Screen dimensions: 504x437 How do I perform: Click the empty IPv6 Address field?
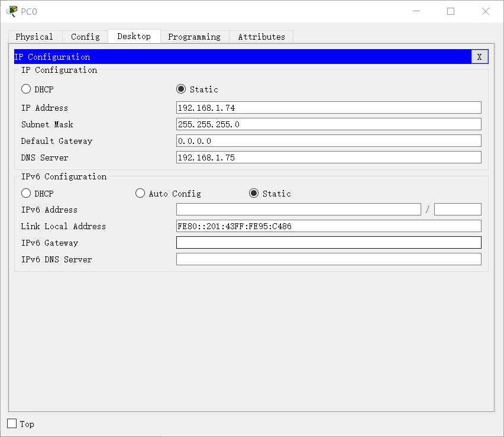(299, 210)
